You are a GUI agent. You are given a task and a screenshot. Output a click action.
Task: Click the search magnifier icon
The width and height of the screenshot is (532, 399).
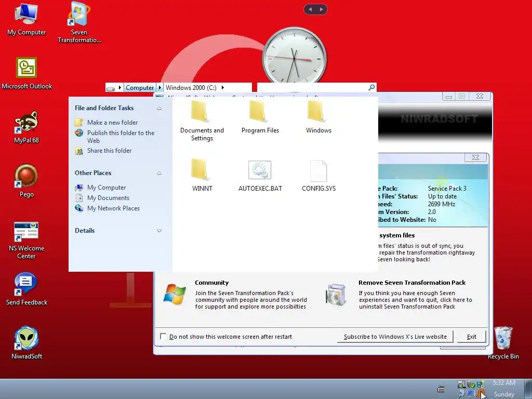371,87
